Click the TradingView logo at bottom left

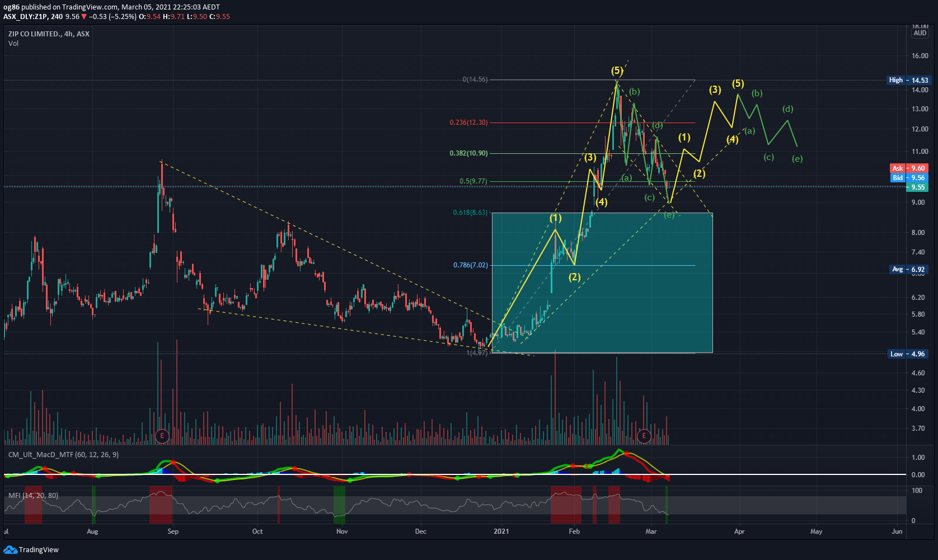point(31,549)
